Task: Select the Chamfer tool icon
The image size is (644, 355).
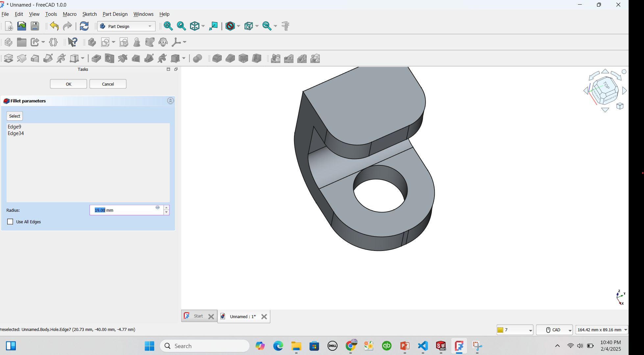Action: tap(230, 59)
